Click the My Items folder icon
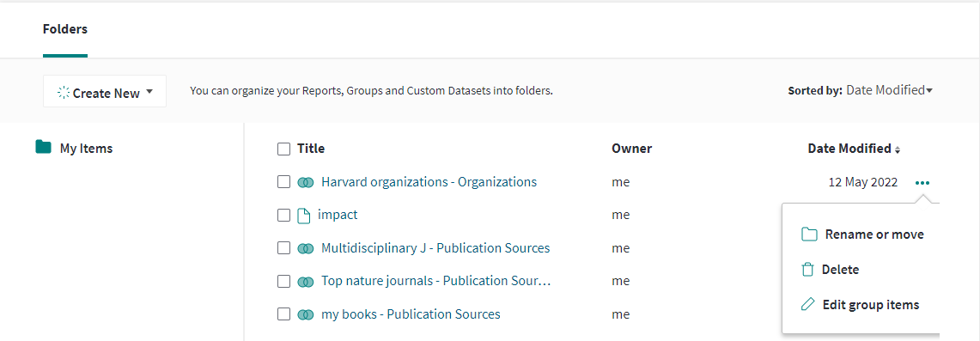Screen dimensions: 980x341 coord(43,148)
